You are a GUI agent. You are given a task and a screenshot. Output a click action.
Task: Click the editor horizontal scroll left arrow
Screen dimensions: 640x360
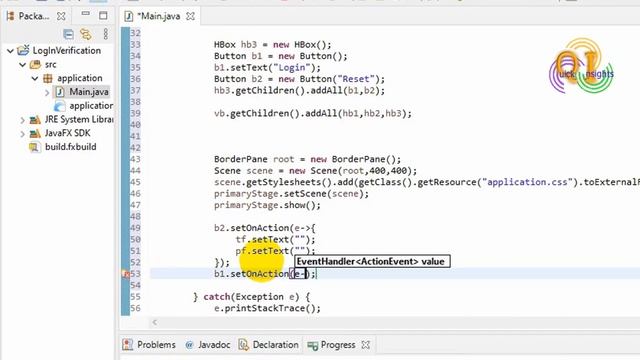pyautogui.click(x=154, y=322)
